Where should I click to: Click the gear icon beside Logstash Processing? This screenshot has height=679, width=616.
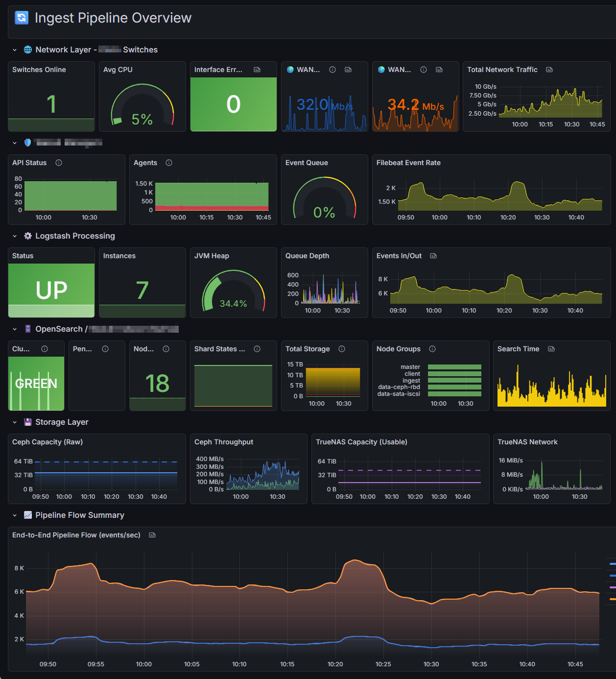27,236
